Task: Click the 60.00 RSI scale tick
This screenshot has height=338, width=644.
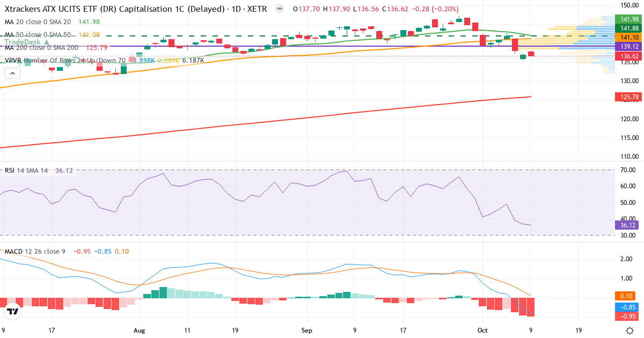Action: click(x=628, y=186)
